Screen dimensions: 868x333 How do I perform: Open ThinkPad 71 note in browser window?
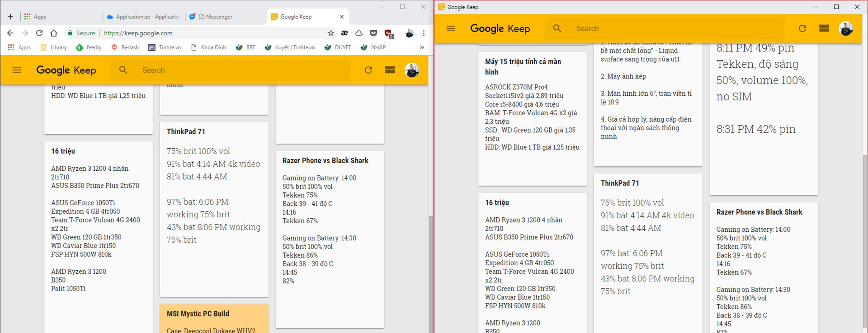coord(214,209)
